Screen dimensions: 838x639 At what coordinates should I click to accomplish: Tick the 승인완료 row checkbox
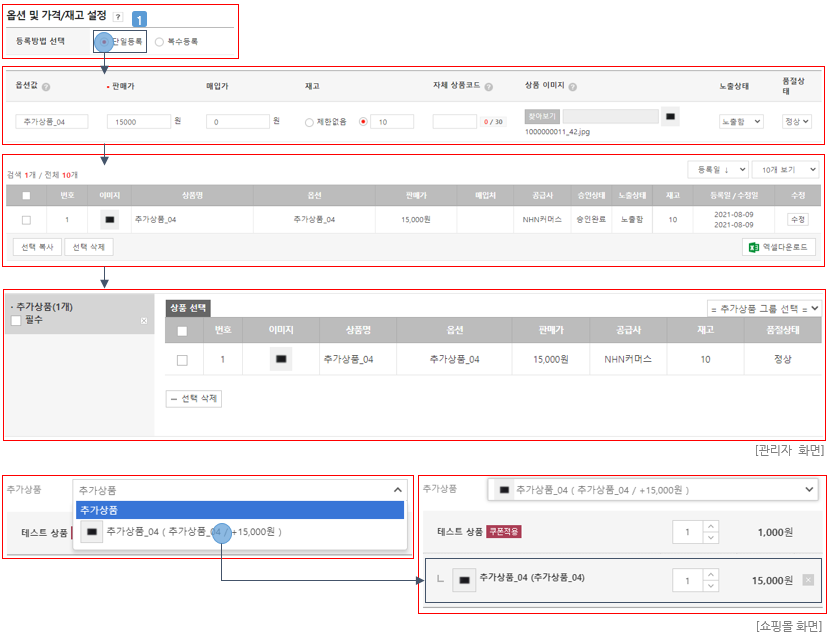coord(26,220)
